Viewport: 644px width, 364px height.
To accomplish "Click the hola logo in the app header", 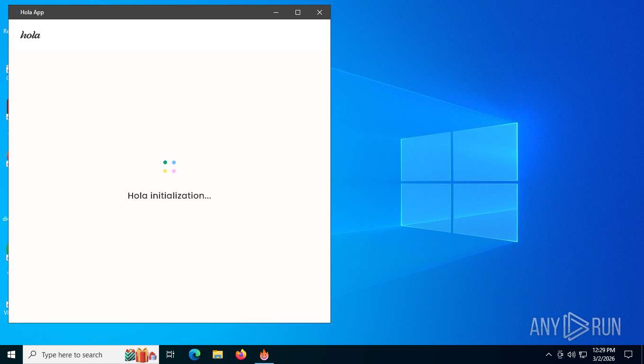I will tap(30, 35).
